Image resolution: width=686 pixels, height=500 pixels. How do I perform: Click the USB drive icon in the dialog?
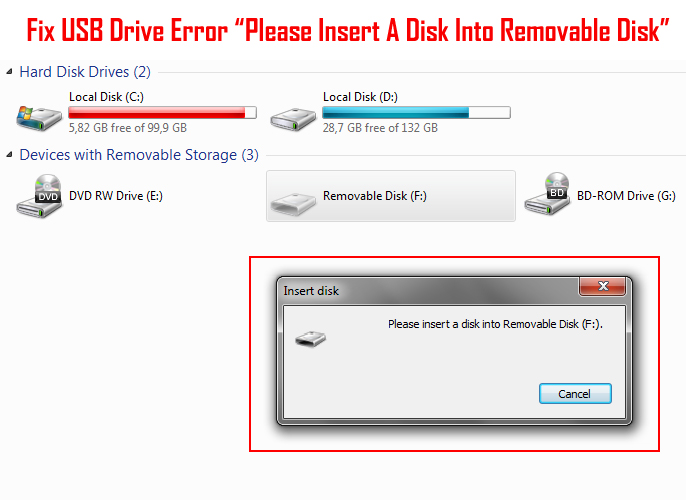click(311, 339)
